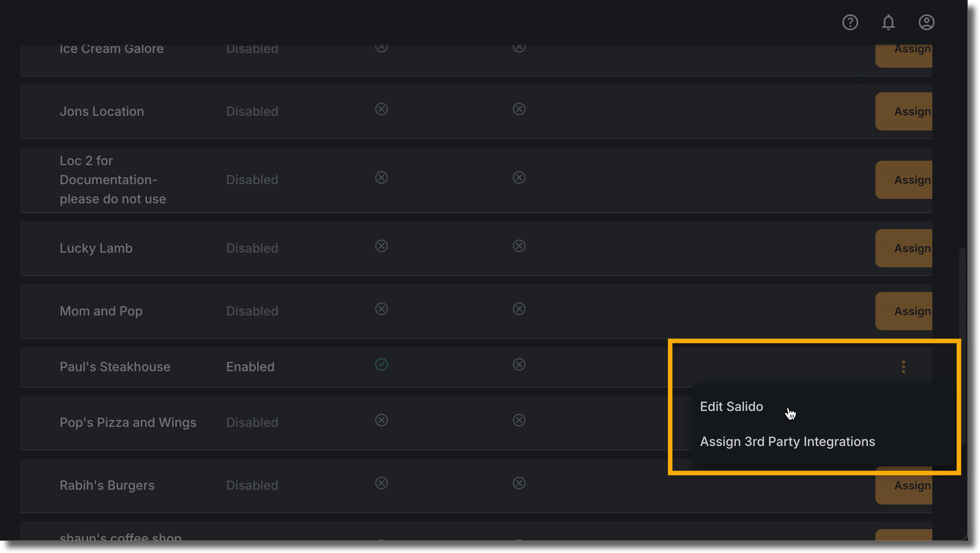Open notifications bell icon

pyautogui.click(x=888, y=22)
